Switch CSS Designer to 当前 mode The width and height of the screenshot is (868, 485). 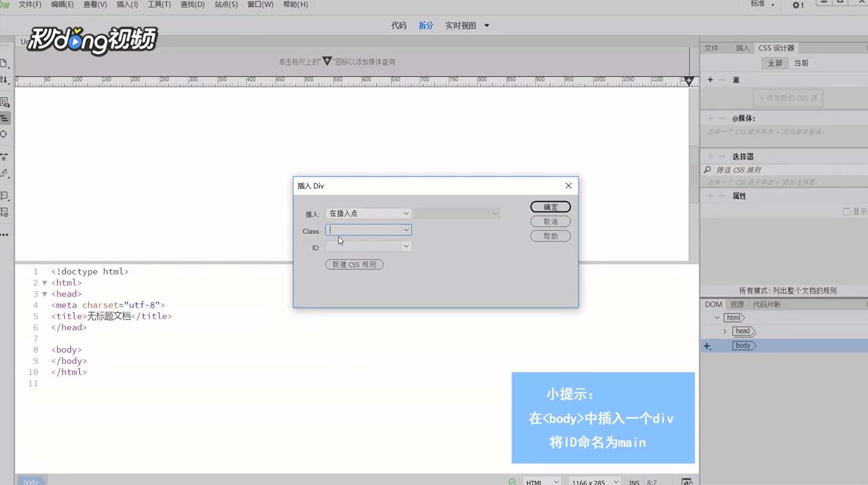pos(803,62)
